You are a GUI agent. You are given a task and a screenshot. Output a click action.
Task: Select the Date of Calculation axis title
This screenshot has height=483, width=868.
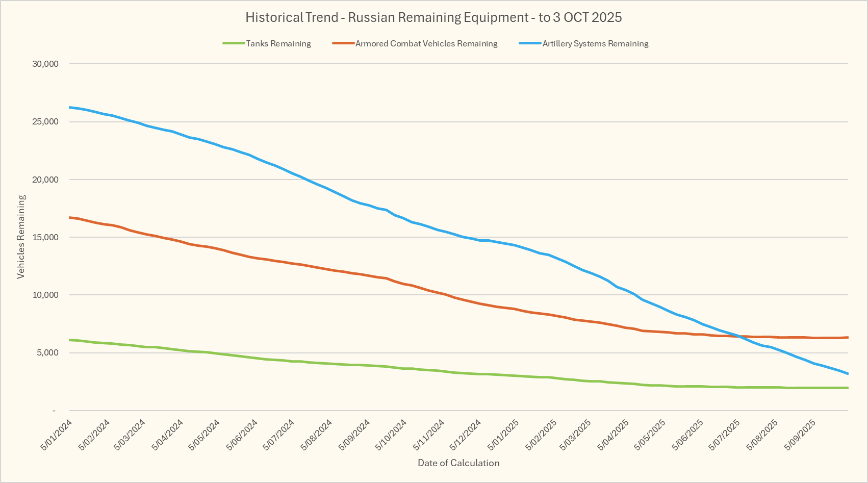(x=458, y=463)
